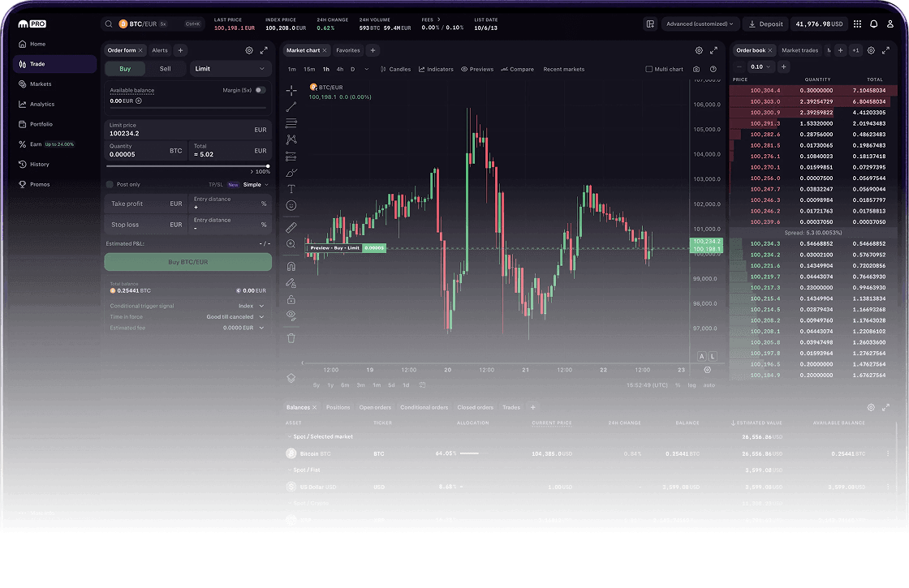Click the order quantity percentage slider
Screen dimensions: 909x588
pyautogui.click(x=187, y=166)
